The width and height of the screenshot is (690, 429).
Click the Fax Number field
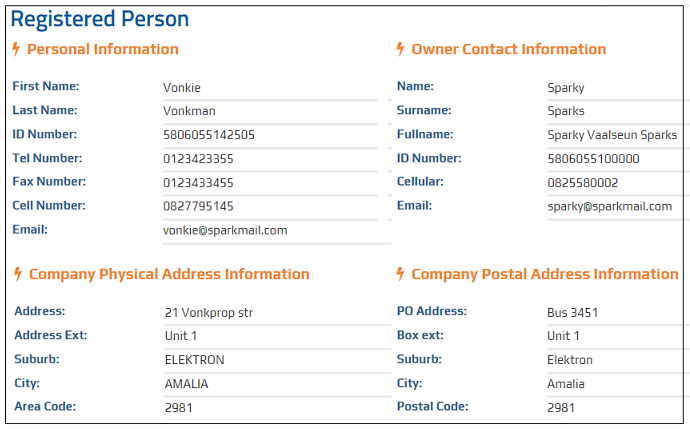269,183
